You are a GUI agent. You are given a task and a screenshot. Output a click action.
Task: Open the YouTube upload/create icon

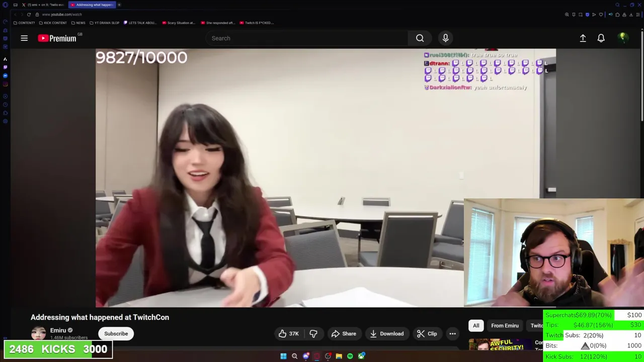(583, 38)
